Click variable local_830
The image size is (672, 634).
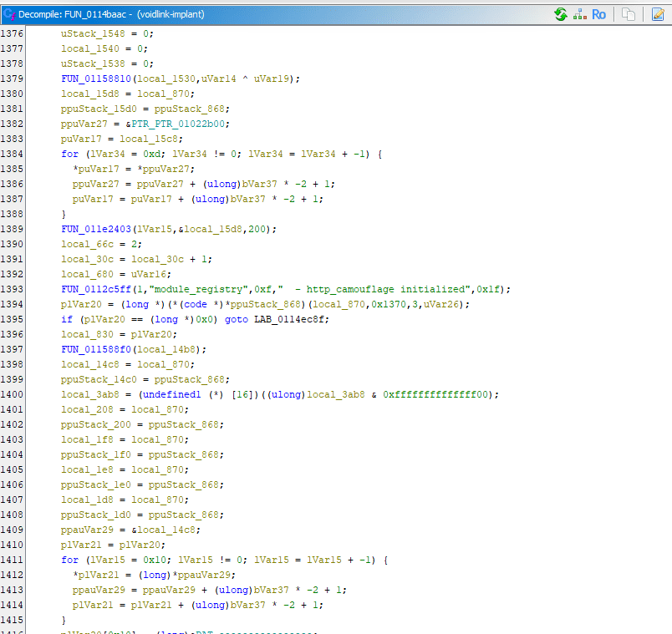87,335
